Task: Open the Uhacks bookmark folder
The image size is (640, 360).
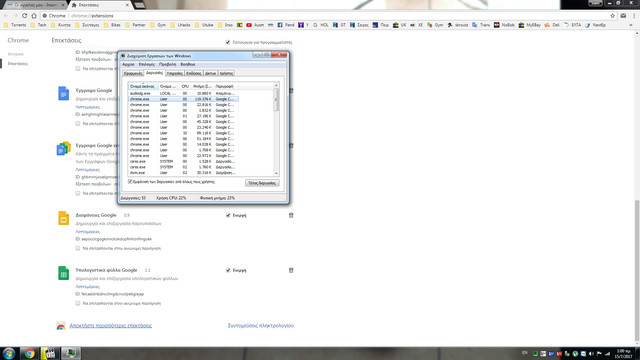Action: point(180,25)
